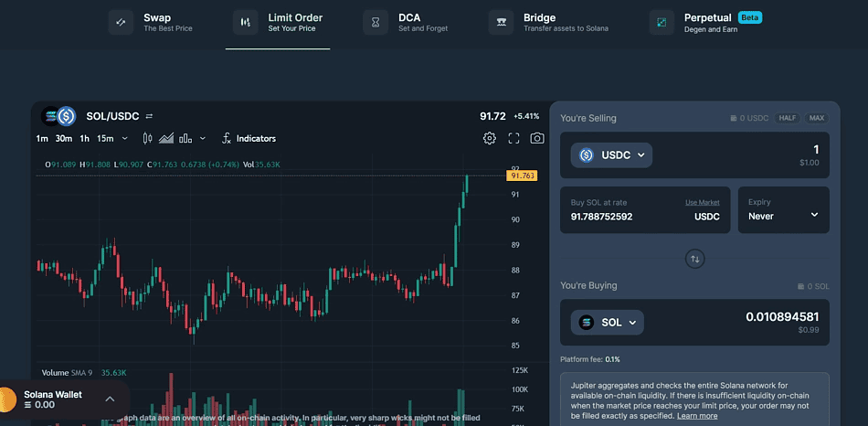
Task: Select the 1h timeframe
Action: pyautogui.click(x=84, y=138)
